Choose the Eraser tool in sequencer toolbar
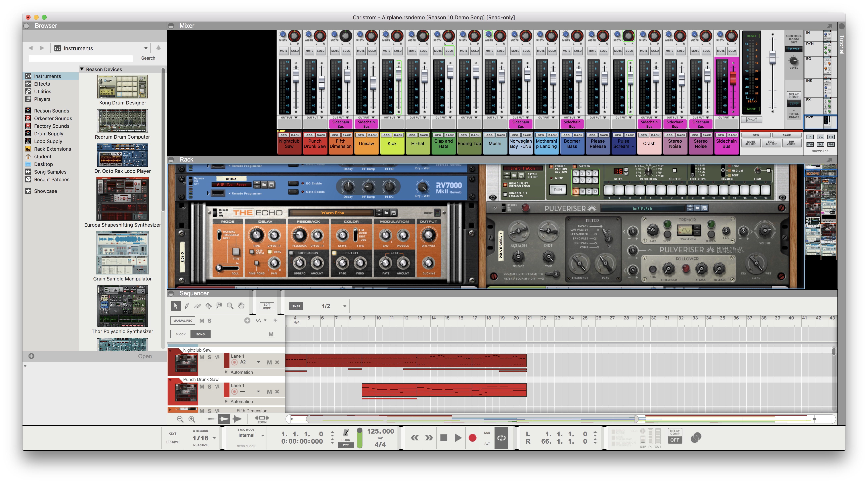Screen dimensions: 868x483 (x=198, y=306)
